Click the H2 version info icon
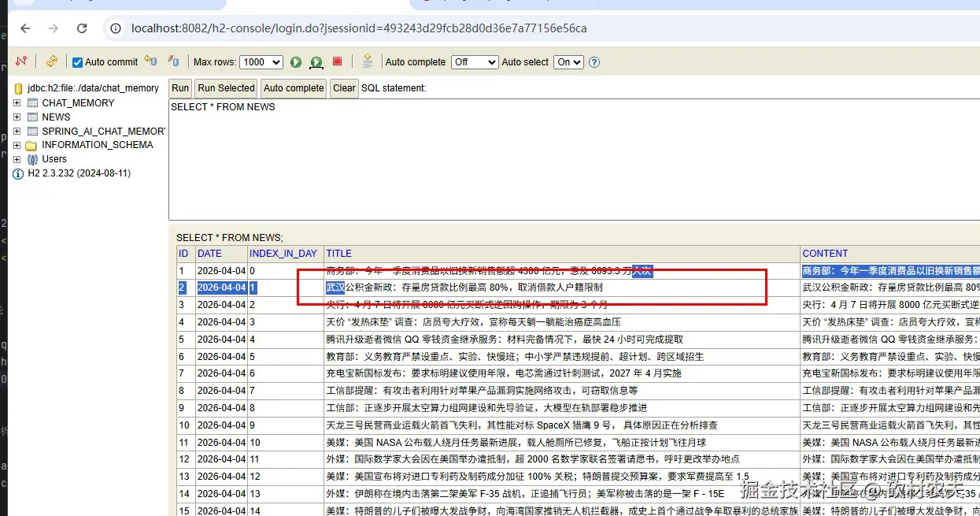Image resolution: width=980 pixels, height=516 pixels. click(19, 174)
